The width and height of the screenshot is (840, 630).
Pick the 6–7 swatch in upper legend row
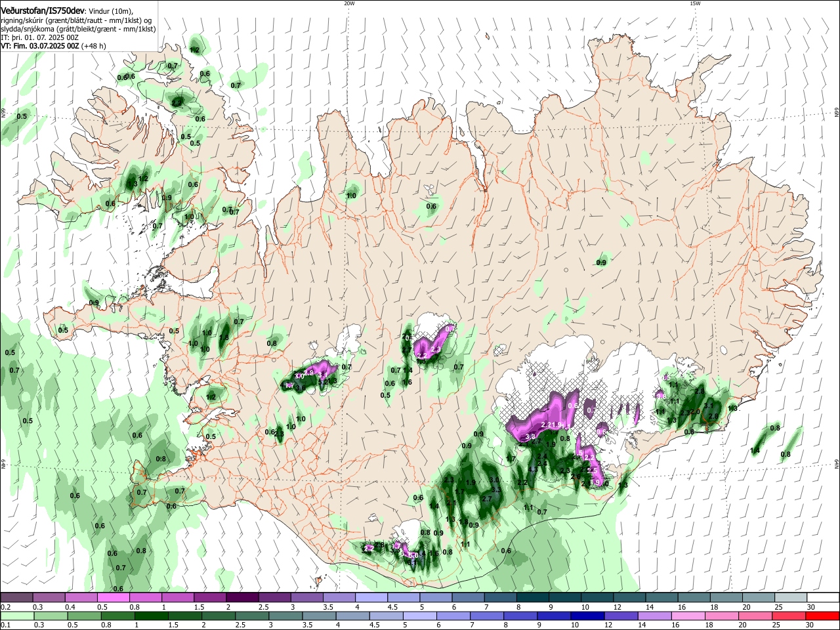pyautogui.click(x=467, y=597)
